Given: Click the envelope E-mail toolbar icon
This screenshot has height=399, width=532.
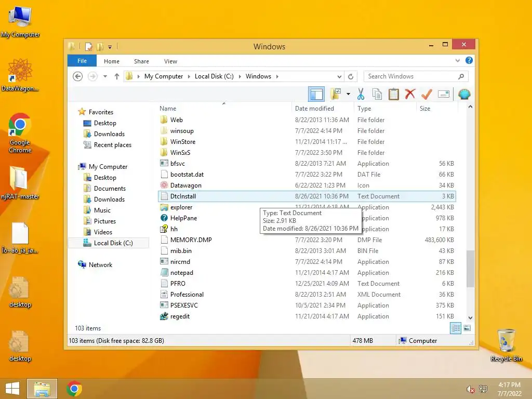Looking at the screenshot, I should (x=444, y=94).
